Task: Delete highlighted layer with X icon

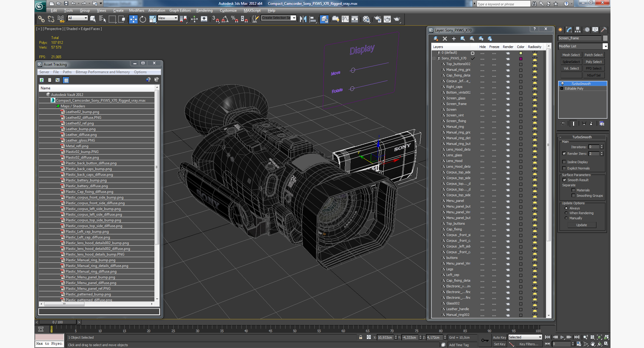Action: [x=445, y=39]
